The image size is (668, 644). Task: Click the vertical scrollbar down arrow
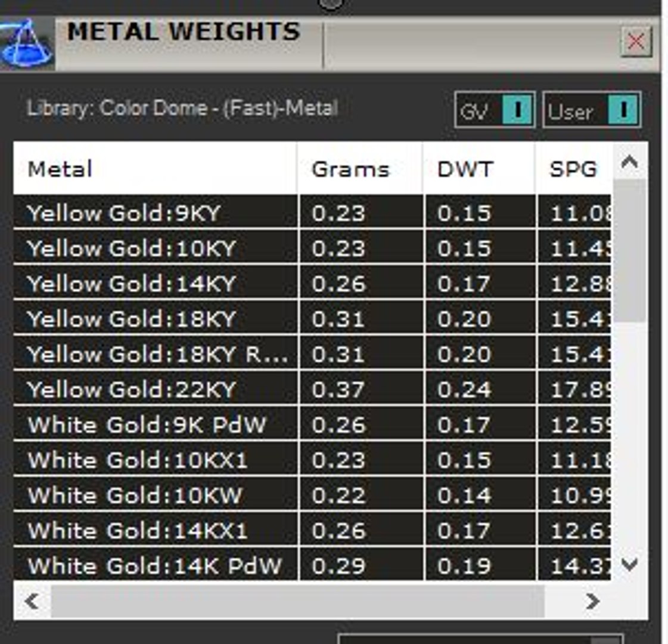[629, 564]
